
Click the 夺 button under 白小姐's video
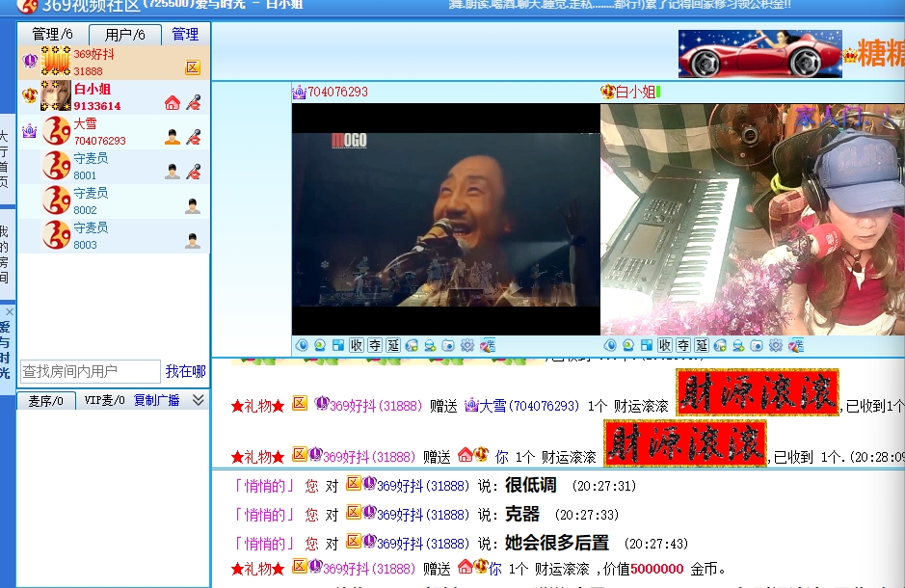pos(683,346)
